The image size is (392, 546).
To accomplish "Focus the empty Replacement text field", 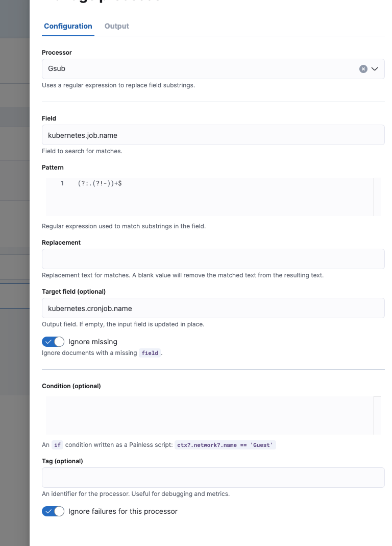I will coord(213,259).
